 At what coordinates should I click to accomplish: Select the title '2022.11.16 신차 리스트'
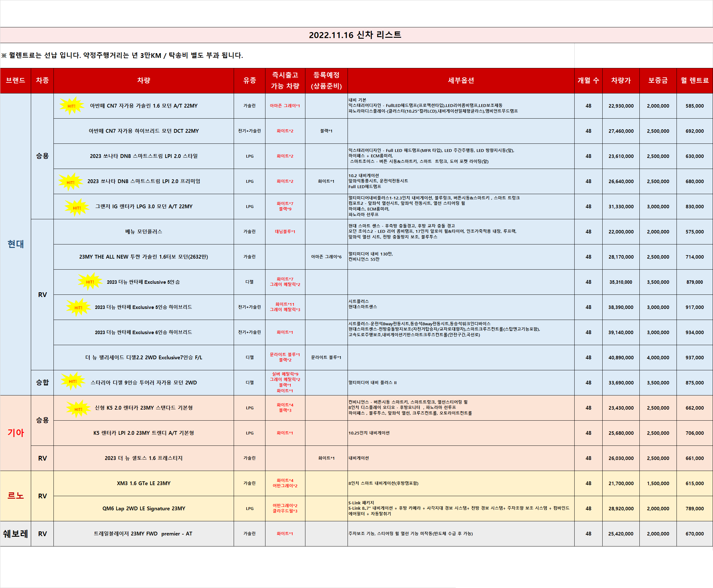[x=355, y=35]
